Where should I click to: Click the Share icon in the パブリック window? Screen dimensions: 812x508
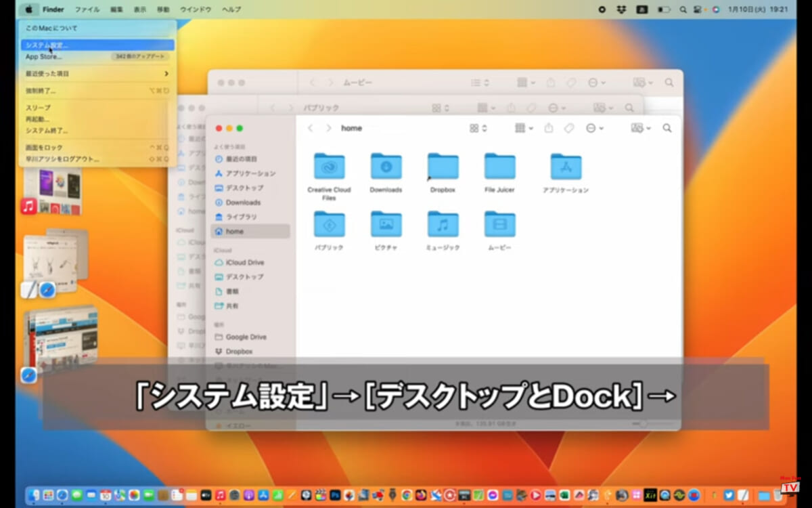(513, 108)
